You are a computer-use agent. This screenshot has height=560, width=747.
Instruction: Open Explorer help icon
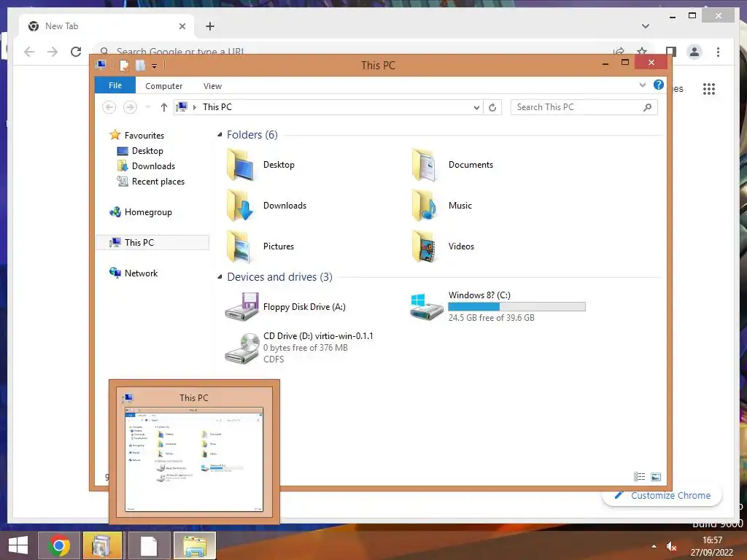659,85
